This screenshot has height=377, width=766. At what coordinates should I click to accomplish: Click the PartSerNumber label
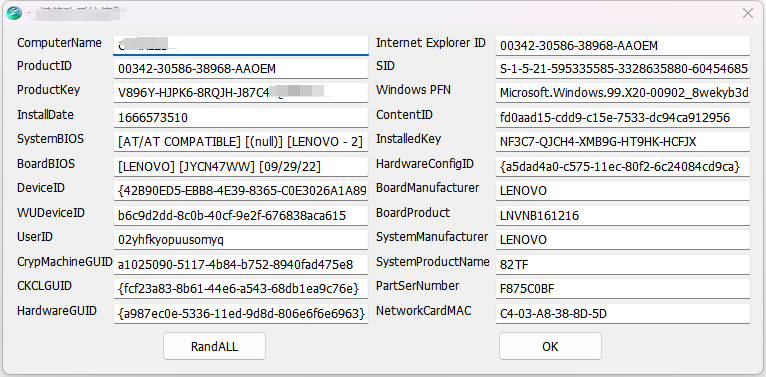(x=418, y=286)
